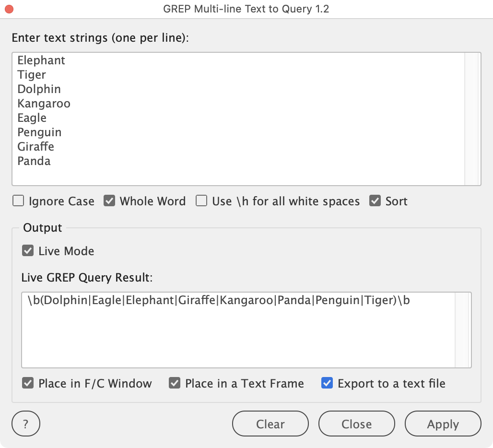Click the empty area below Panda in text box
493x448 pixels.
coord(238,177)
